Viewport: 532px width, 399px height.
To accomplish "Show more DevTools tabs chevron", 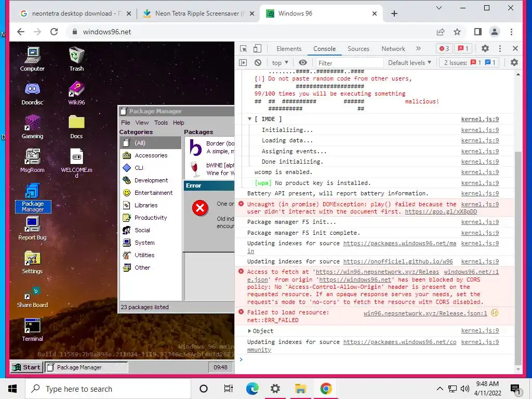I will pyautogui.click(x=418, y=48).
